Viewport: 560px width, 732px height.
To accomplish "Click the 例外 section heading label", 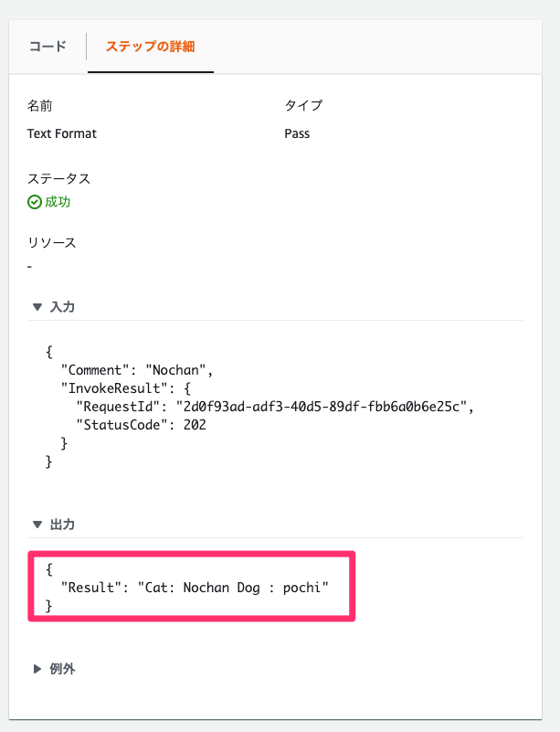I will 62,669.
